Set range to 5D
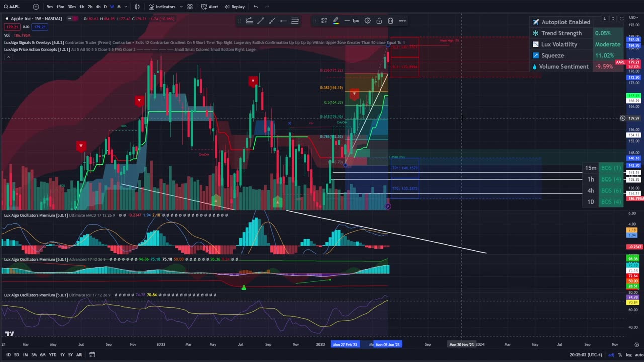 16,355
